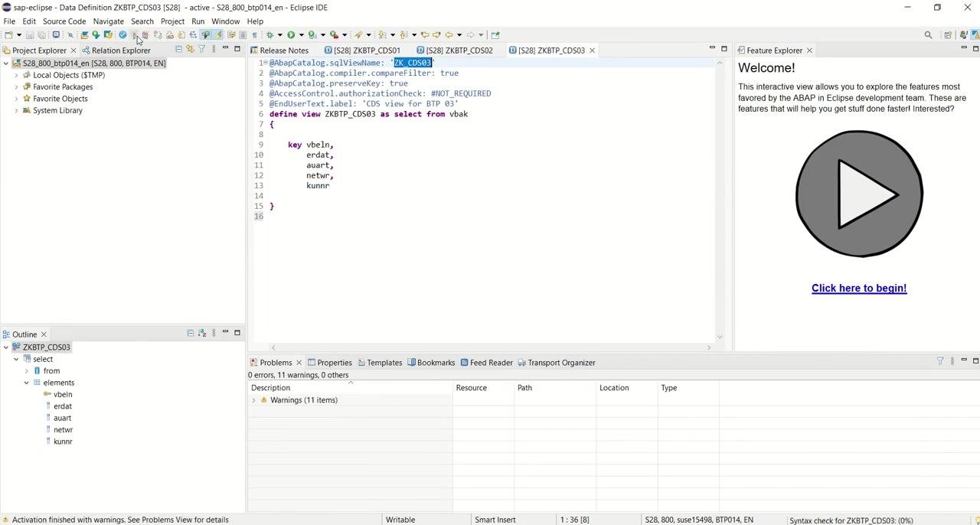The image size is (980, 525).
Task: Click the Last Edit Location toolbar icon
Action: coord(426,34)
